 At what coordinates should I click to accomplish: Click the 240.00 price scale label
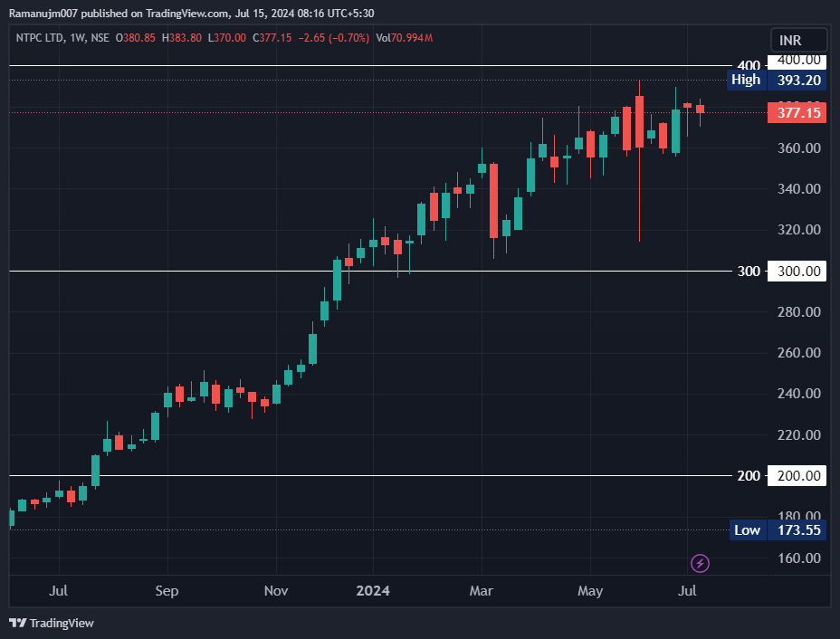click(x=798, y=393)
